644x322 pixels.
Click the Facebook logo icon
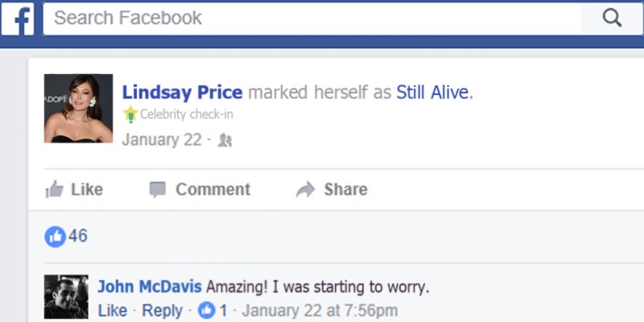[17, 19]
